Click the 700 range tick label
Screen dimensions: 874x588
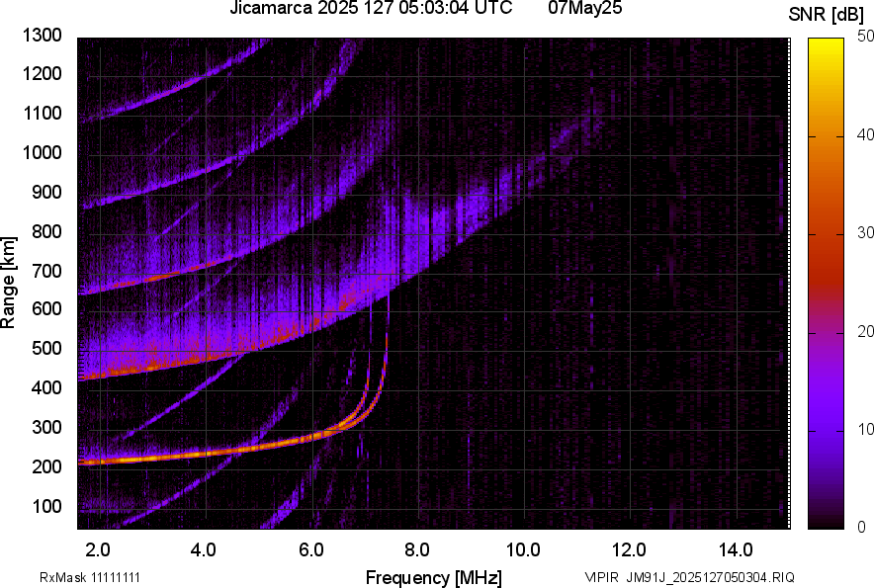46,271
